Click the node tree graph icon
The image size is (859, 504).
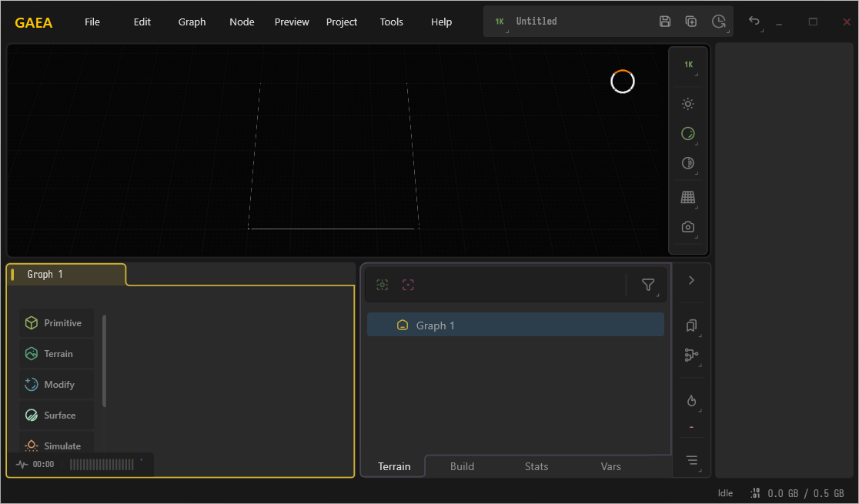coord(691,355)
